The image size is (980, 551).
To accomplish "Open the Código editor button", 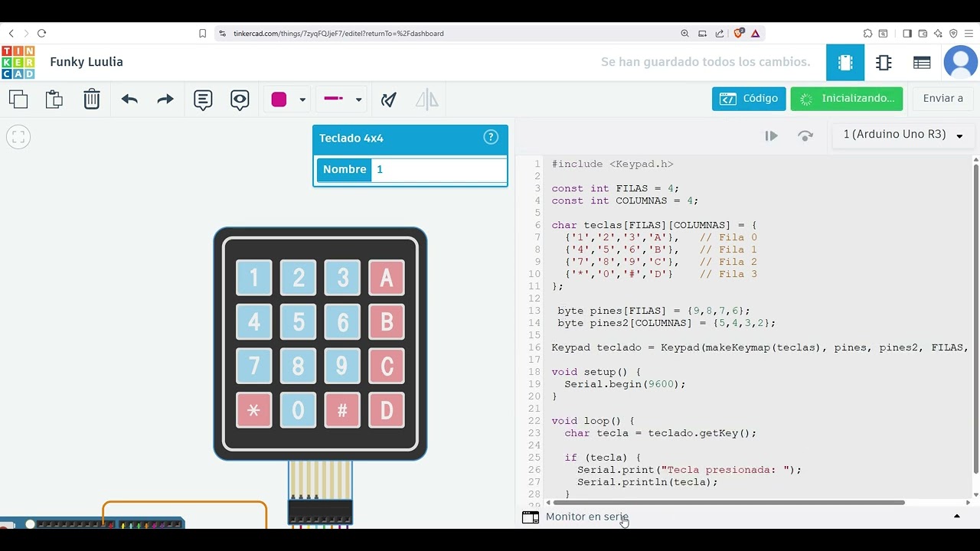I will click(x=749, y=99).
